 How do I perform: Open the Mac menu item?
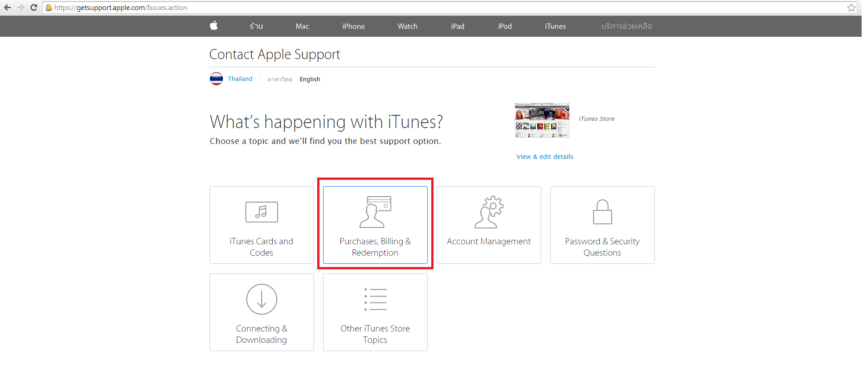point(302,26)
